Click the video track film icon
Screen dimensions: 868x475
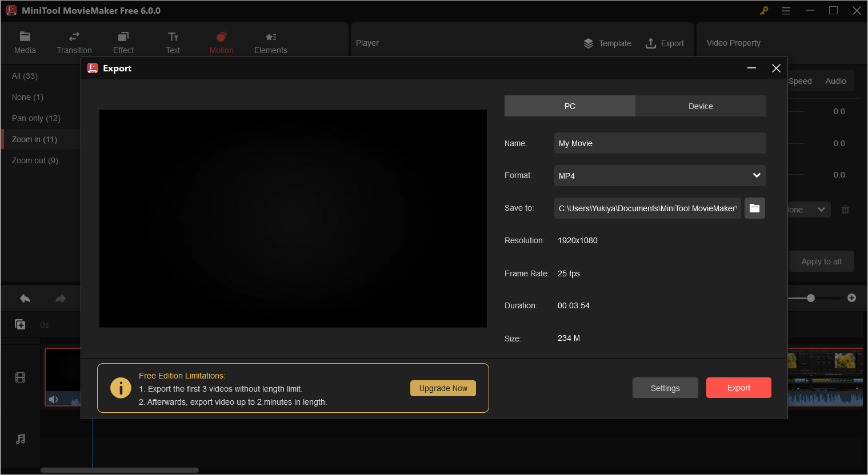point(21,377)
